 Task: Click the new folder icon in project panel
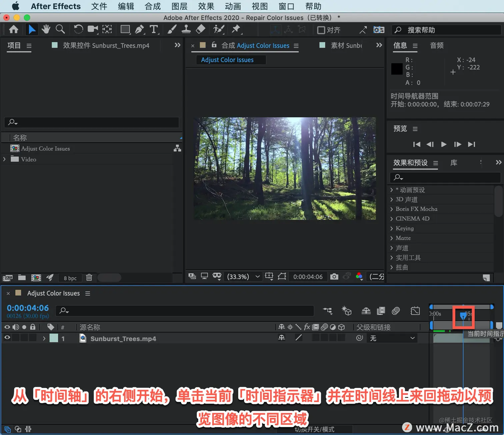coord(22,277)
